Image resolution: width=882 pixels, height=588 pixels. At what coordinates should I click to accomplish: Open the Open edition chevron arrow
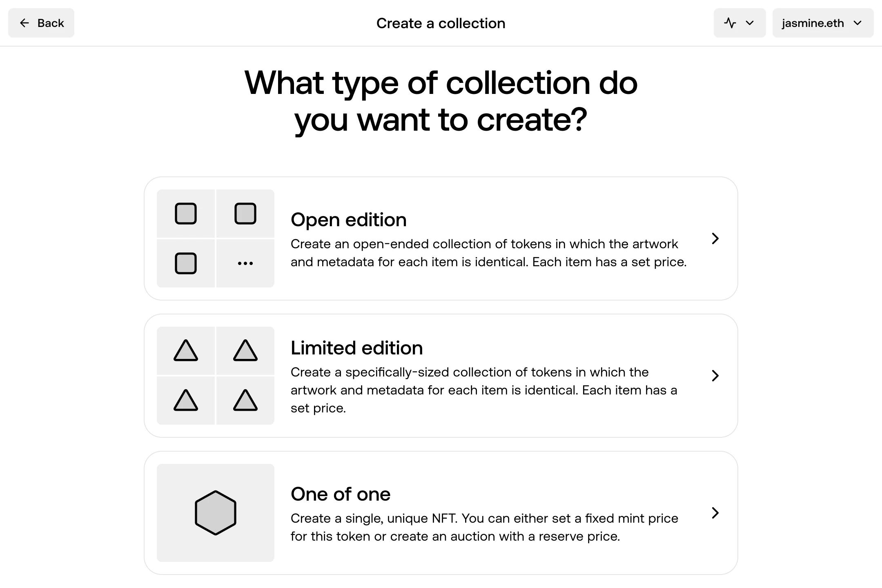[715, 238]
